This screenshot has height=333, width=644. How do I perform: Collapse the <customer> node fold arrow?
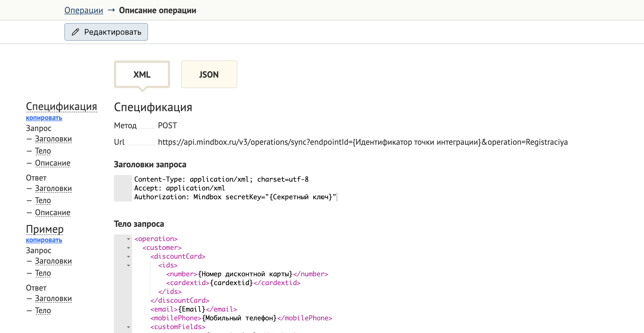(129, 248)
